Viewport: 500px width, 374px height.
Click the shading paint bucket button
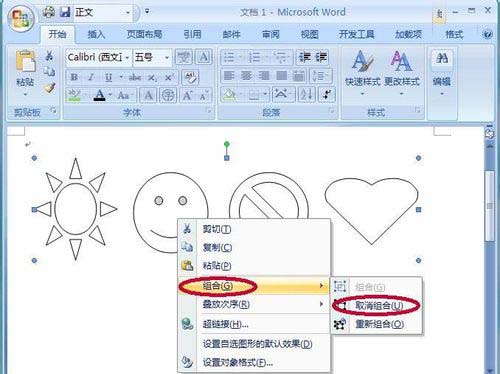coord(229,95)
